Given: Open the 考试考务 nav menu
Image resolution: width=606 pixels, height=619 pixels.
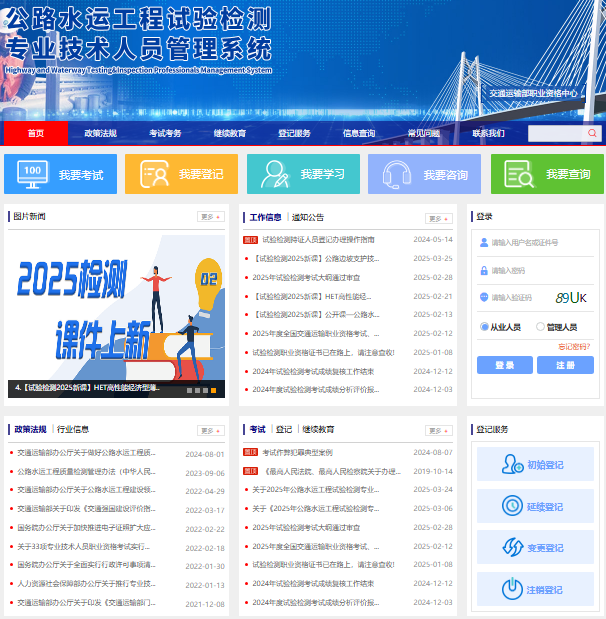Looking at the screenshot, I should pyautogui.click(x=165, y=133).
